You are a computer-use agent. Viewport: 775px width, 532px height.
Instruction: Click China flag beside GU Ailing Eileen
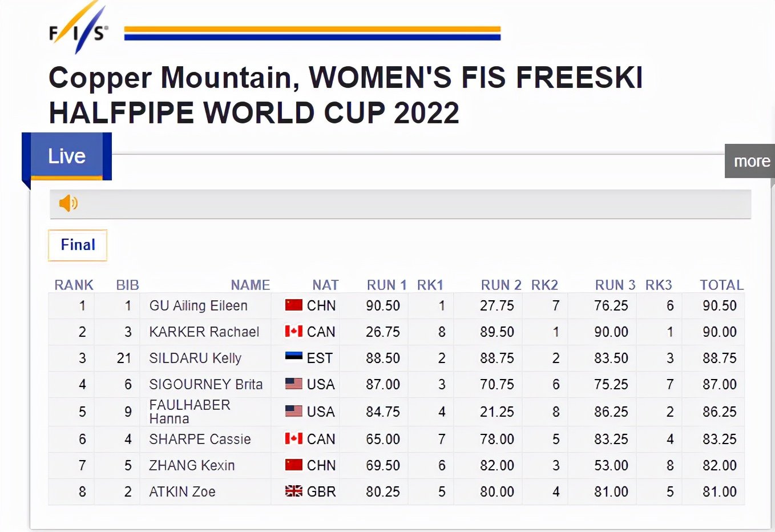pos(294,305)
